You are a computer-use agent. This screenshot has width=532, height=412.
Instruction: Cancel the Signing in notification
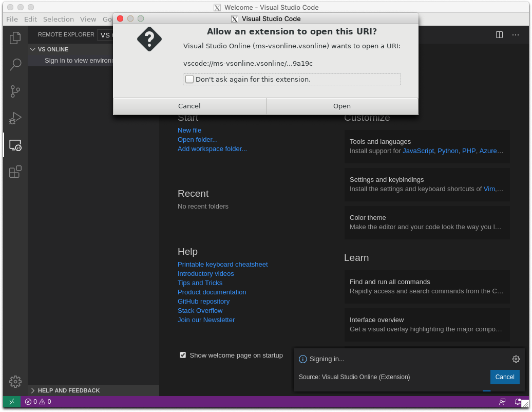(x=504, y=377)
